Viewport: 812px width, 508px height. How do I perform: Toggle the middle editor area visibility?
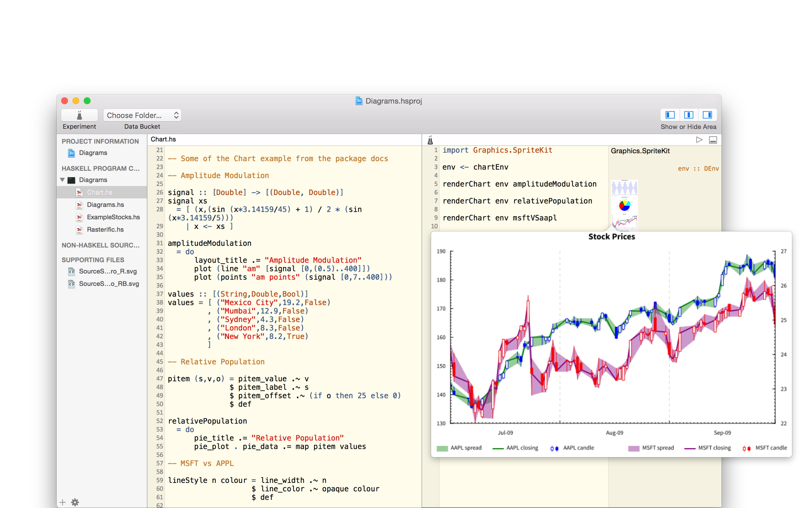click(x=689, y=115)
